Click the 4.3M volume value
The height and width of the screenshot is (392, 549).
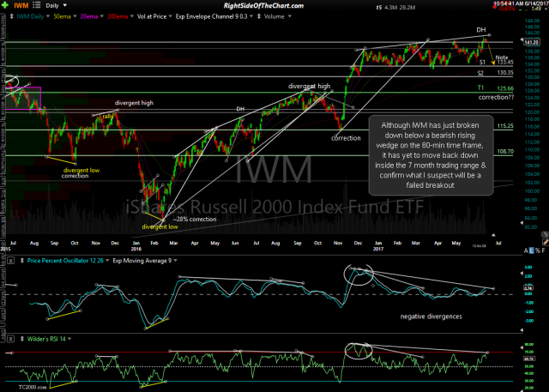coord(390,7)
